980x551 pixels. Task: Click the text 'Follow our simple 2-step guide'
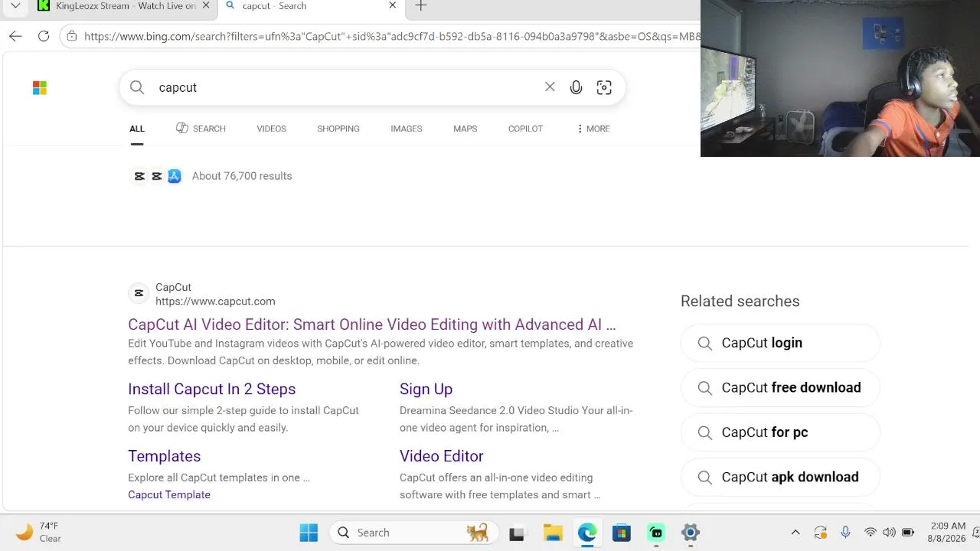click(243, 419)
